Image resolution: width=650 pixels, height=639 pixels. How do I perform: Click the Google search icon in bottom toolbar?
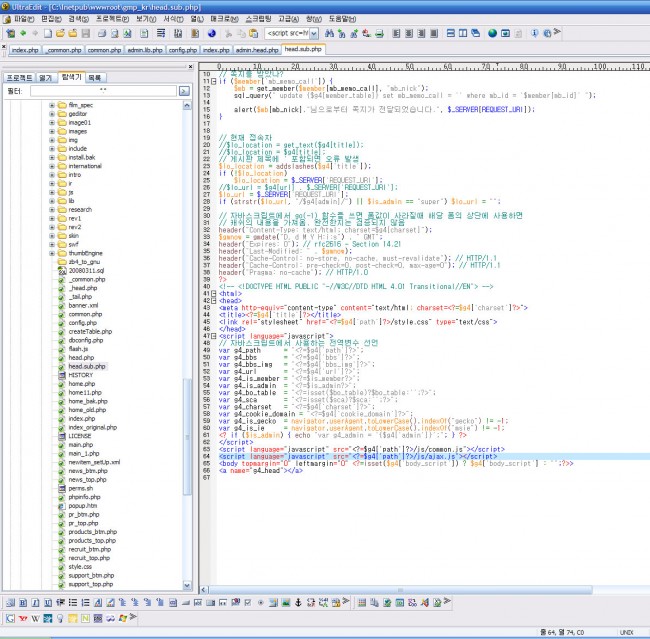9,618
